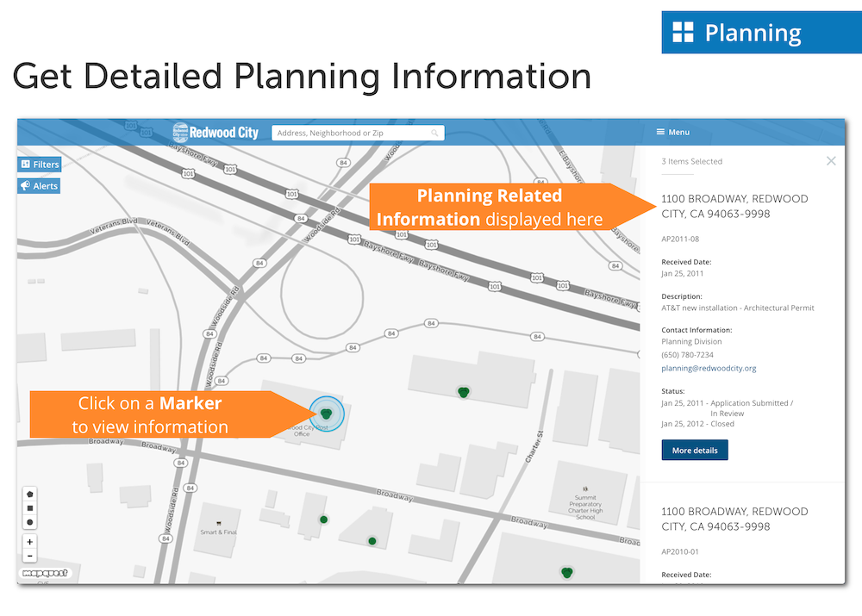This screenshot has width=862, height=616.
Task: Open the Menu hamburger button
Action: click(x=673, y=132)
